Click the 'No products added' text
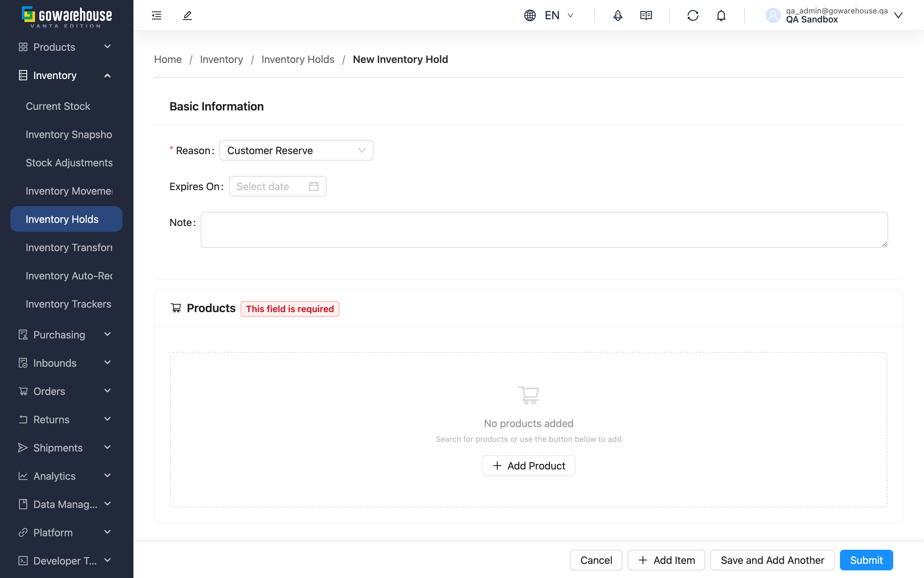This screenshot has height=578, width=924. point(528,423)
